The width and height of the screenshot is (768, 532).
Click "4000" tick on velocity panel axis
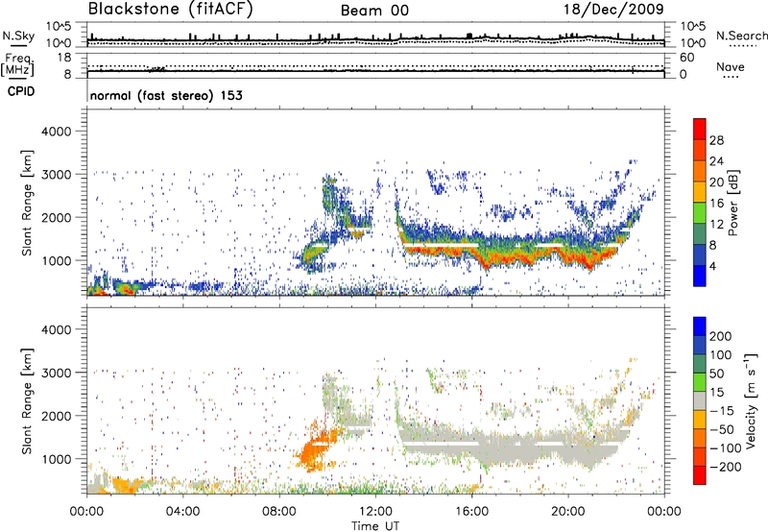click(x=57, y=329)
